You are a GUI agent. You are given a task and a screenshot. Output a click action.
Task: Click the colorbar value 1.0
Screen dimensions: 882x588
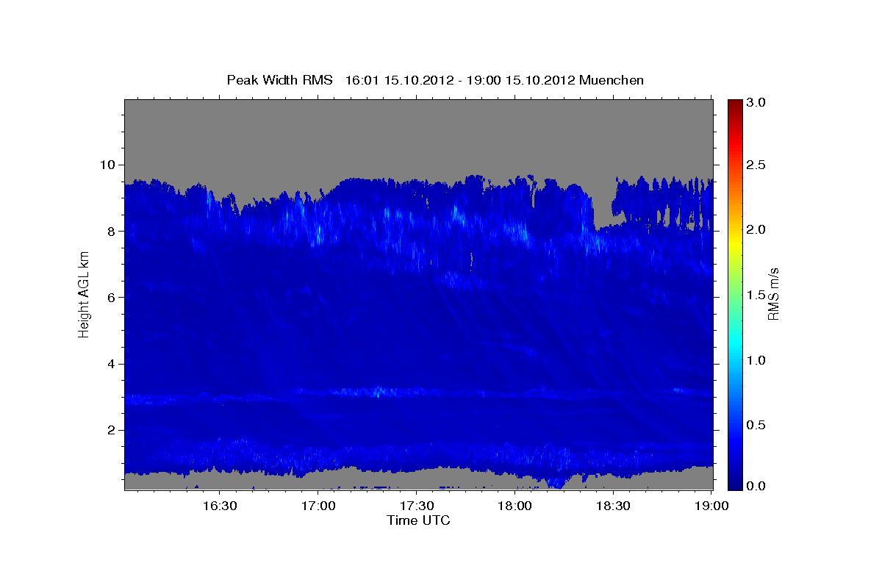pyautogui.click(x=757, y=359)
